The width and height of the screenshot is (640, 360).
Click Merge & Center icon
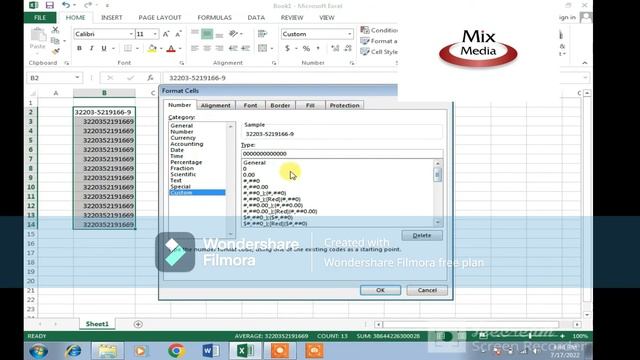pos(262,49)
